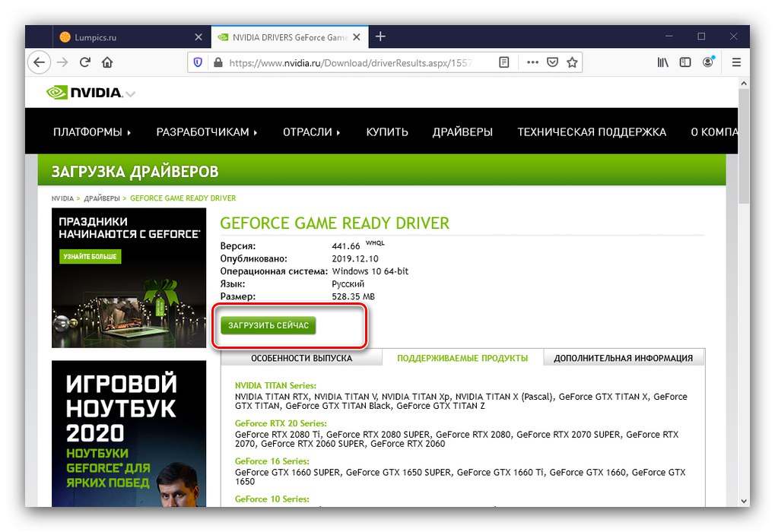
Task: Show site security padlock info
Action: coord(218,63)
